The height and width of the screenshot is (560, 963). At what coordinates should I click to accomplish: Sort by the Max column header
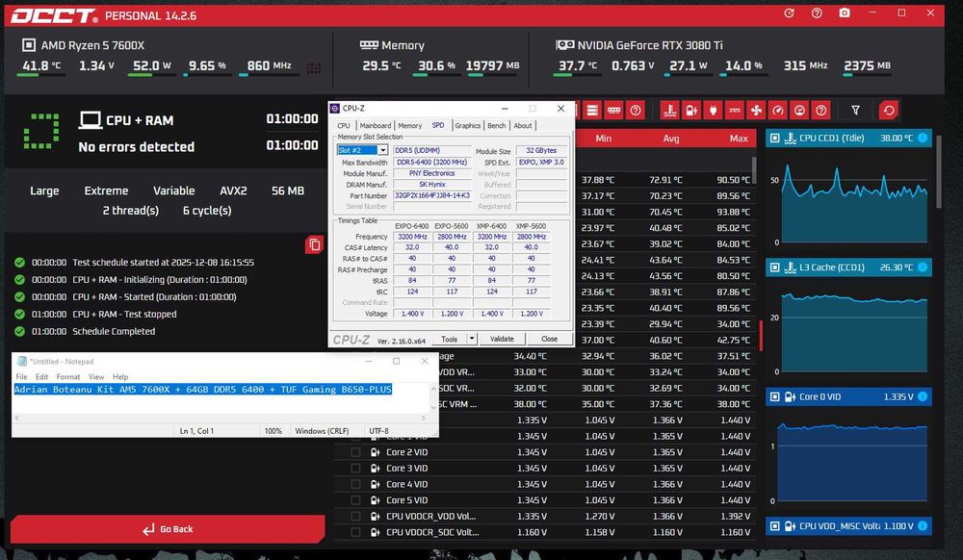coord(739,139)
